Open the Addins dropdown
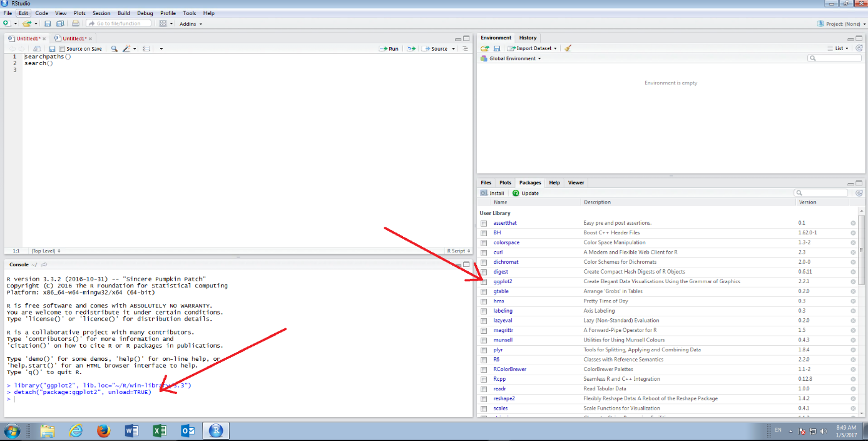The width and height of the screenshot is (868, 441). pyautogui.click(x=190, y=24)
